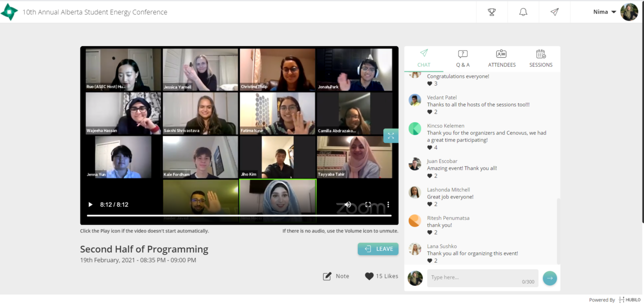Viewport: 644px width, 304px height.
Task: Open the Nima profile dropdown arrow
Action: 614,12
